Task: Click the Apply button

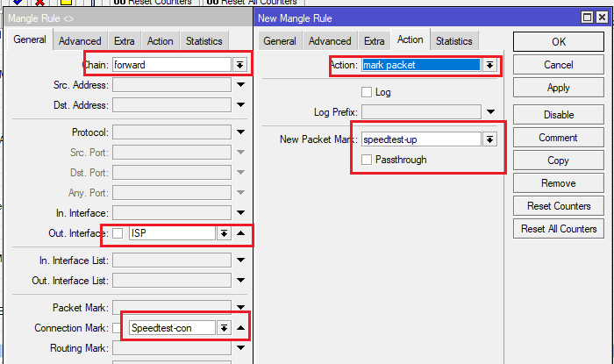Action: click(559, 88)
